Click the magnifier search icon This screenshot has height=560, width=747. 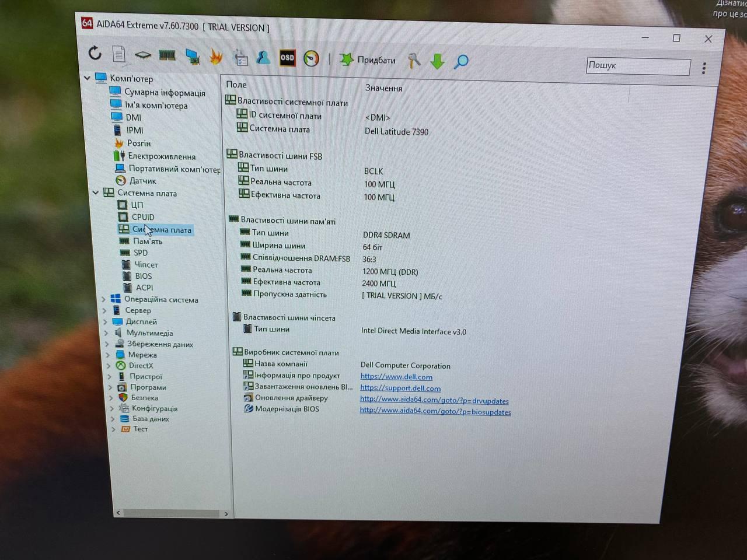pyautogui.click(x=461, y=61)
